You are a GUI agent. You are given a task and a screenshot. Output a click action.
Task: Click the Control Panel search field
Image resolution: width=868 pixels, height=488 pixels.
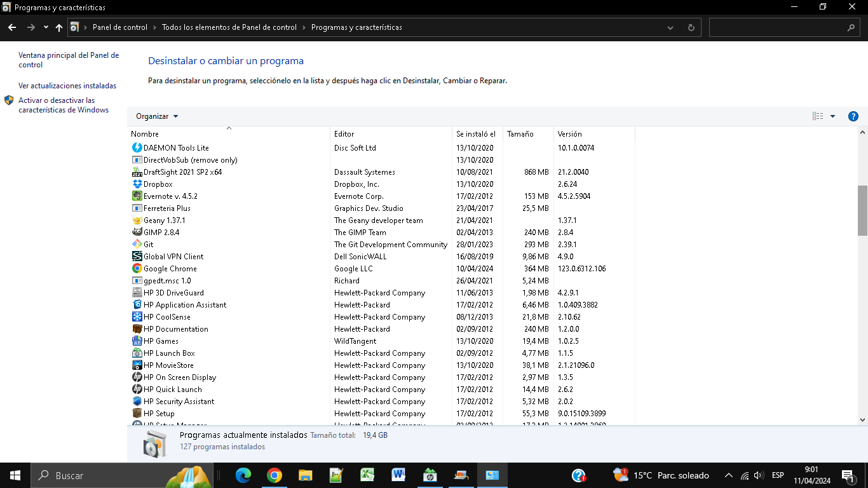point(785,27)
